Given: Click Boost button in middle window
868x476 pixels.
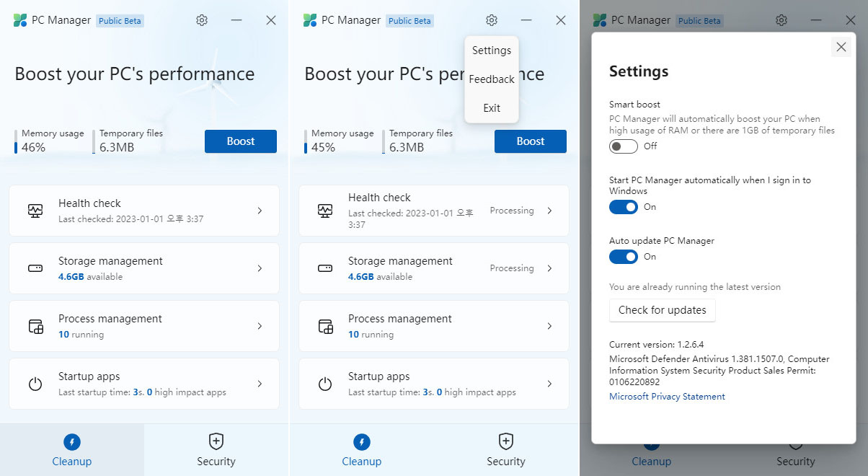Looking at the screenshot, I should (531, 141).
